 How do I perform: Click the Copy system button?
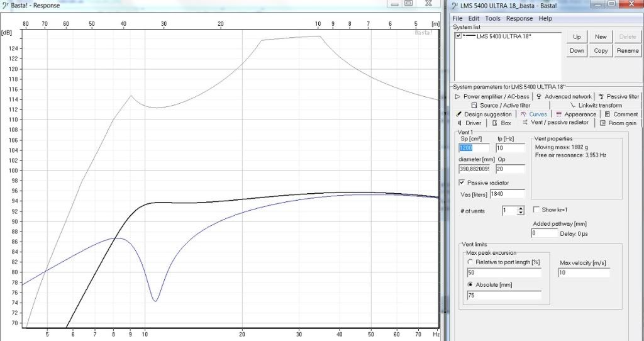[x=601, y=51]
